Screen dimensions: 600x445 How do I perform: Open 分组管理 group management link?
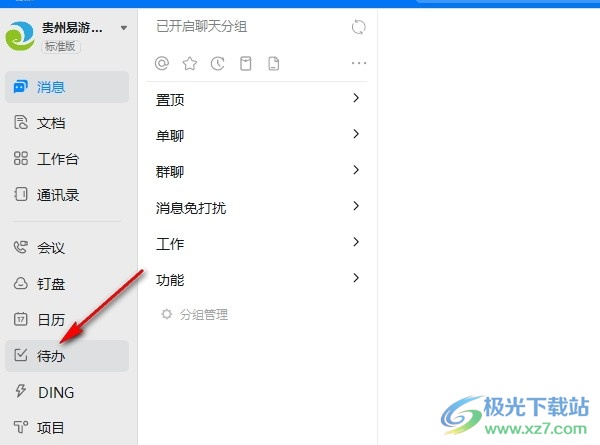[x=204, y=315]
